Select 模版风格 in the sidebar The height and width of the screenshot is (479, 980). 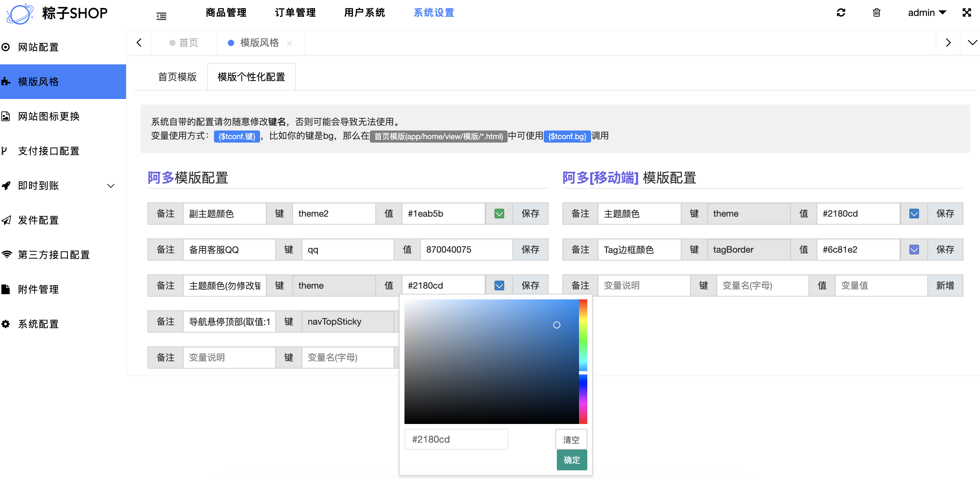coord(63,82)
